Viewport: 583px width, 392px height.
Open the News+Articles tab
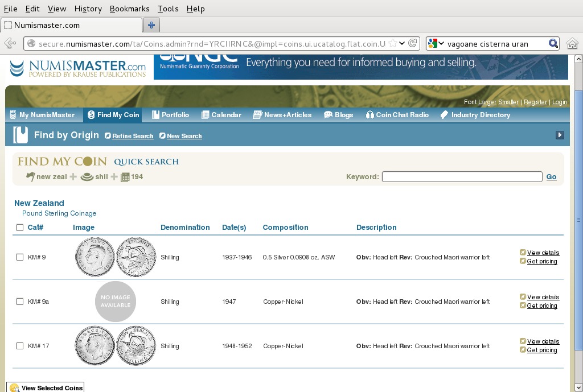[282, 115]
